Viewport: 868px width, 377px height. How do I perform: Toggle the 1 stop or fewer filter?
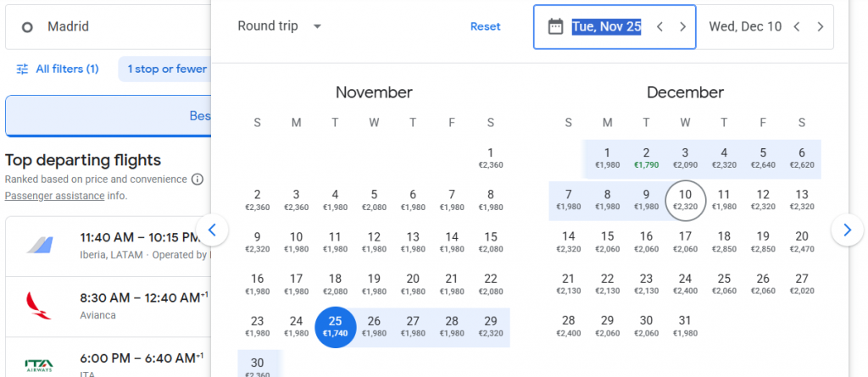167,69
